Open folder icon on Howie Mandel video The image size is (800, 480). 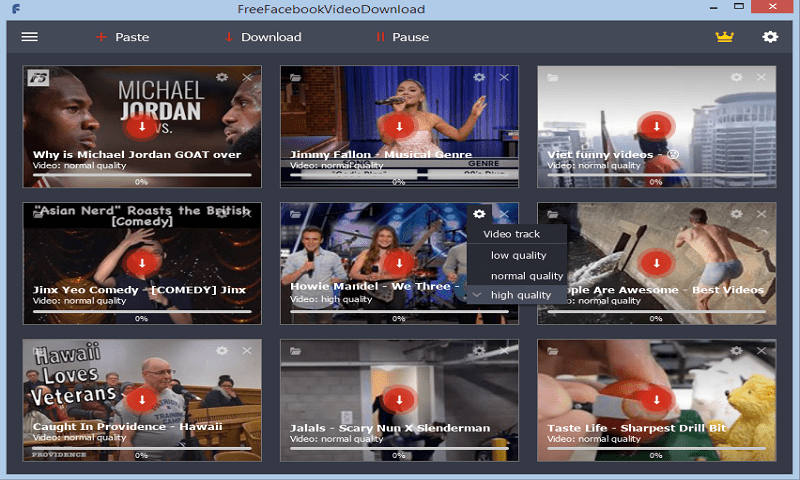295,214
